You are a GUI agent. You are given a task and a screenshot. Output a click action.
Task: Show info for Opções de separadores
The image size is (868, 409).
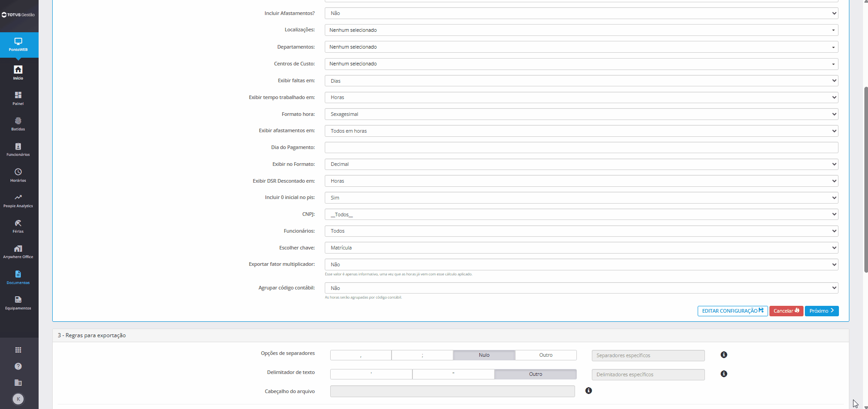[x=724, y=355]
